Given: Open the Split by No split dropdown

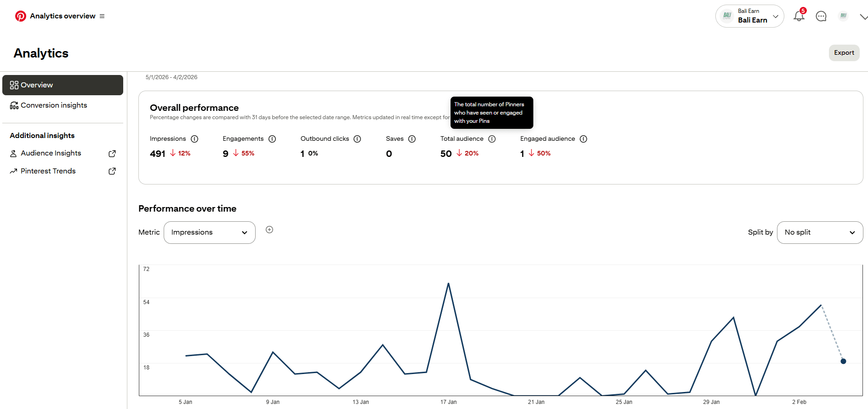Looking at the screenshot, I should click(x=820, y=232).
